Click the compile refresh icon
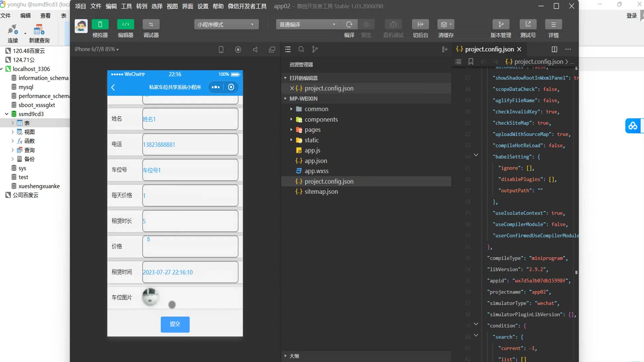 [x=349, y=24]
